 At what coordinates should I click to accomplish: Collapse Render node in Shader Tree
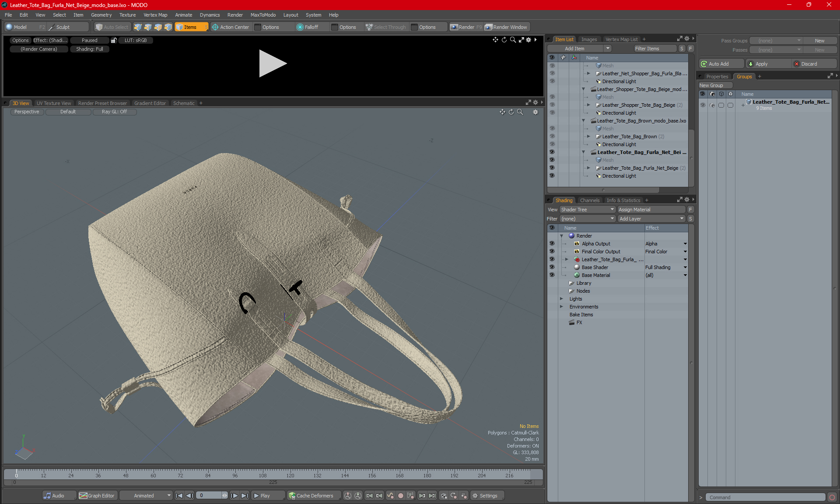562,236
